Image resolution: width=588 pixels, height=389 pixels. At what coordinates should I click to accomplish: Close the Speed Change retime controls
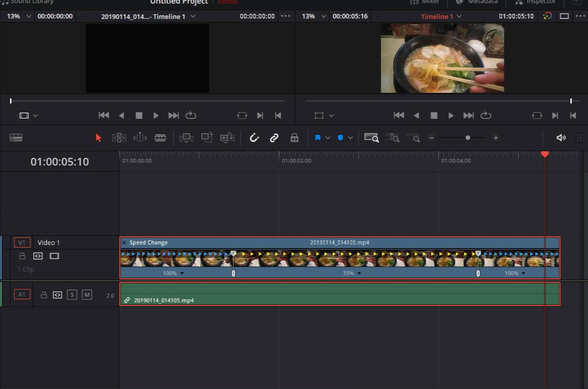(x=124, y=242)
